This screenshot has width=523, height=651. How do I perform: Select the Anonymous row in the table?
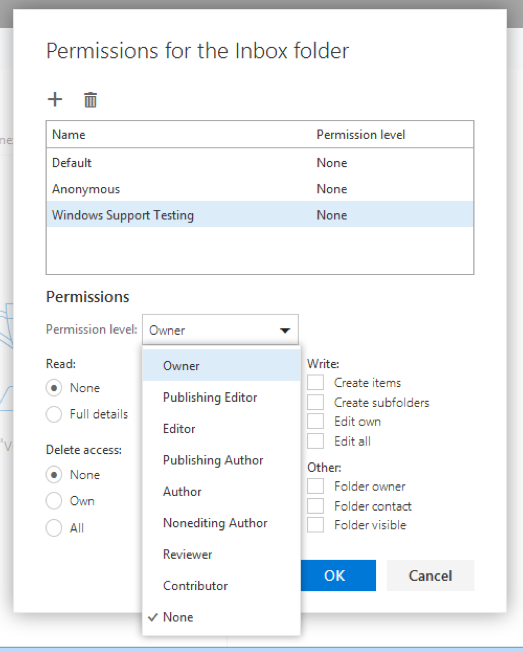pos(260,189)
